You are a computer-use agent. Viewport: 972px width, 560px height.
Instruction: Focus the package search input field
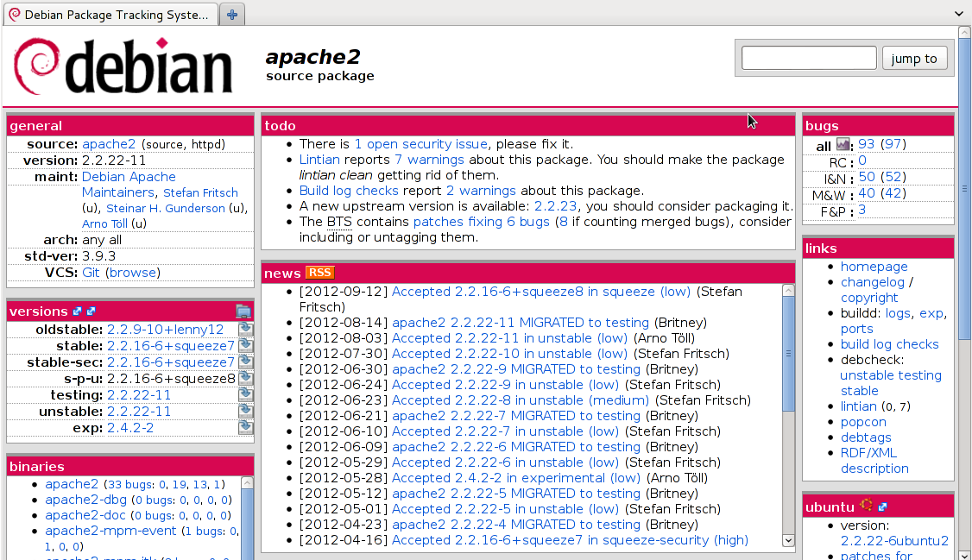pyautogui.click(x=809, y=58)
